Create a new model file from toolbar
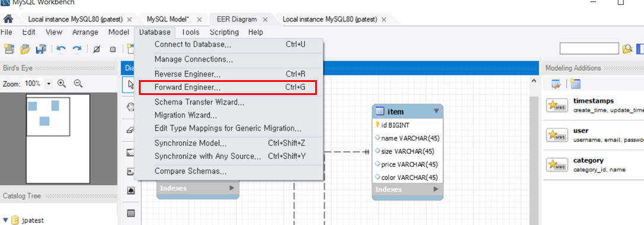This screenshot has height=225, width=644. (x=9, y=49)
